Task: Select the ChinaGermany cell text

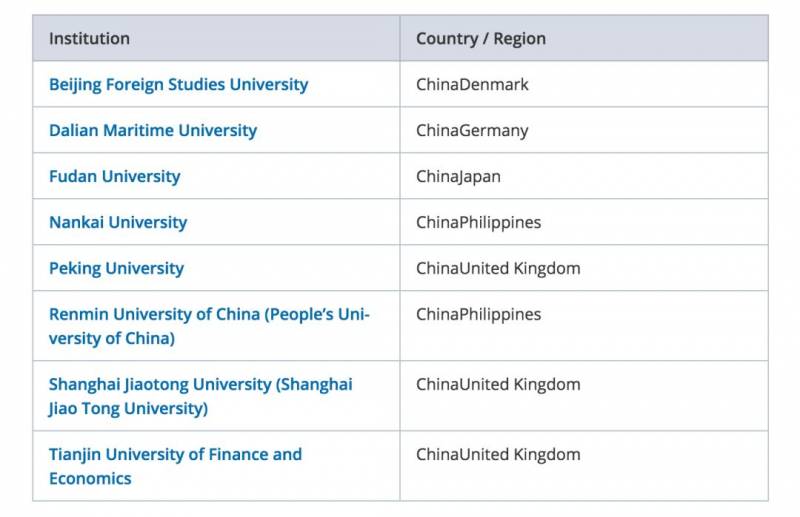Action: pyautogui.click(x=472, y=131)
